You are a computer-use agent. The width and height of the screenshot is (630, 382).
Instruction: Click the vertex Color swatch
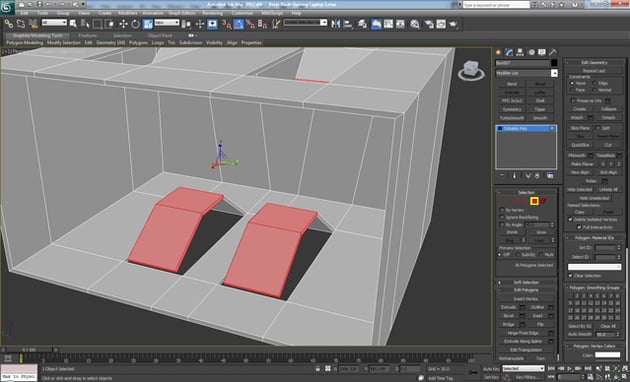click(608, 355)
